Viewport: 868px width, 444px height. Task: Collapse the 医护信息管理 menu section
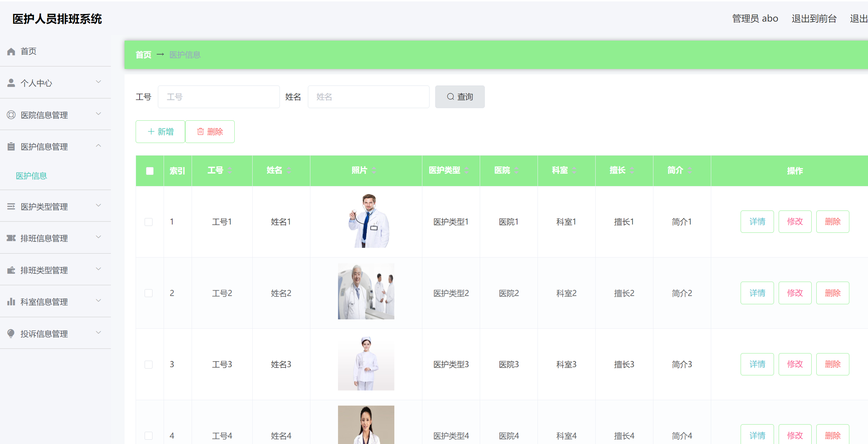98,146
